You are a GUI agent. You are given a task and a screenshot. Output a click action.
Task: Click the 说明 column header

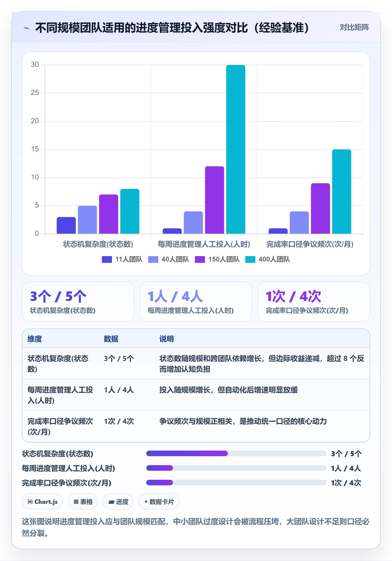click(x=167, y=339)
